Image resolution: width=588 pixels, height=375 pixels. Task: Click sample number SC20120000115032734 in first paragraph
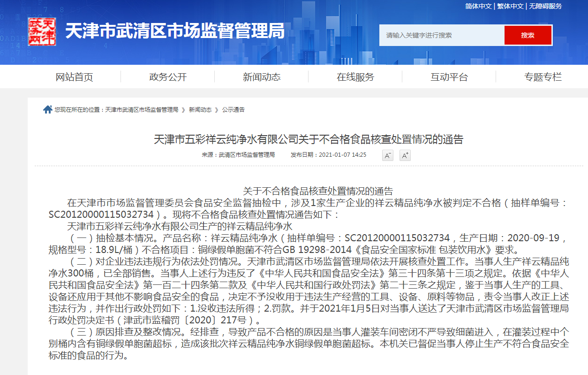click(101, 214)
